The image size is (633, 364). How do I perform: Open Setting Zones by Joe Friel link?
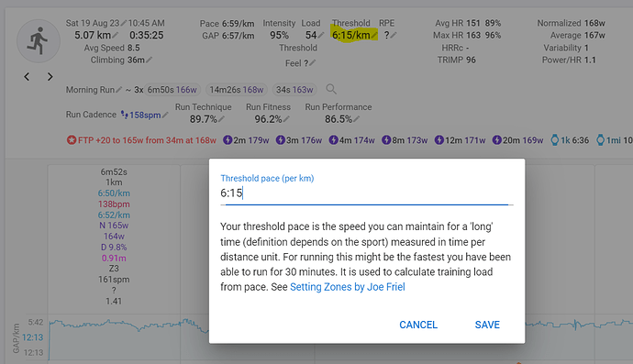coord(347,287)
